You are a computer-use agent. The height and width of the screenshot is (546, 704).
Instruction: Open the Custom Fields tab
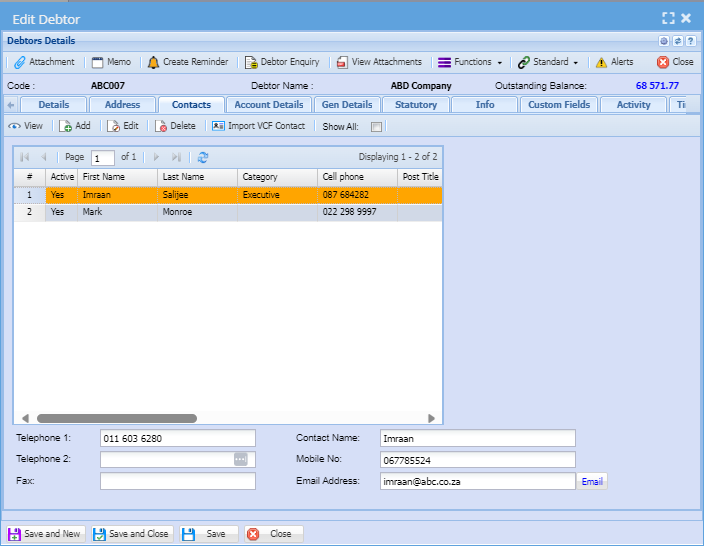(x=559, y=105)
